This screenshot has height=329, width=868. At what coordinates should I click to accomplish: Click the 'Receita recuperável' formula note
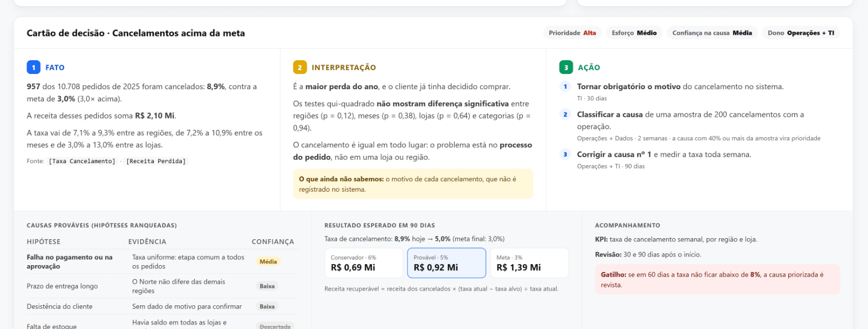[441, 289]
